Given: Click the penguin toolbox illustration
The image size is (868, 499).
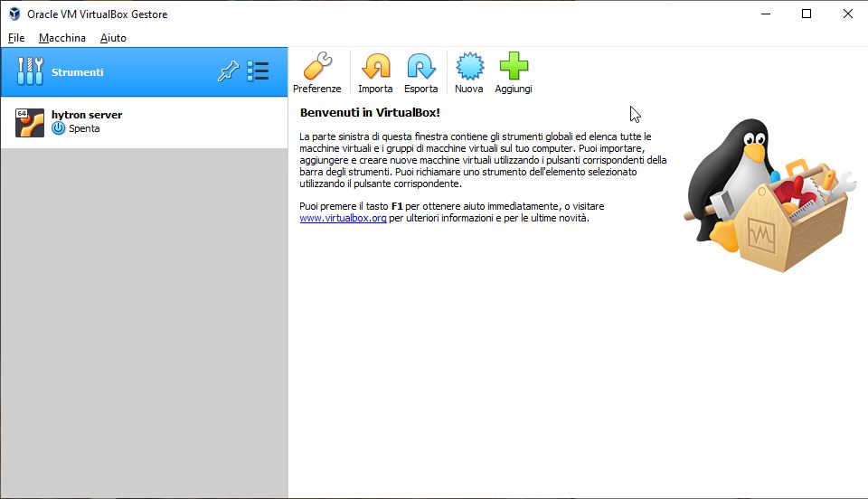Looking at the screenshot, I should click(769, 194).
